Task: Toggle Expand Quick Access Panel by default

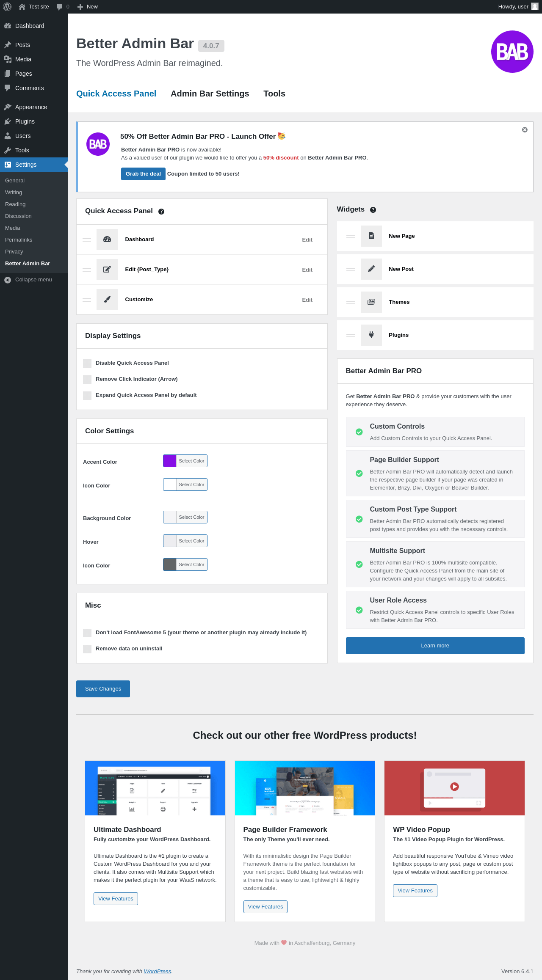Action: coord(87,396)
